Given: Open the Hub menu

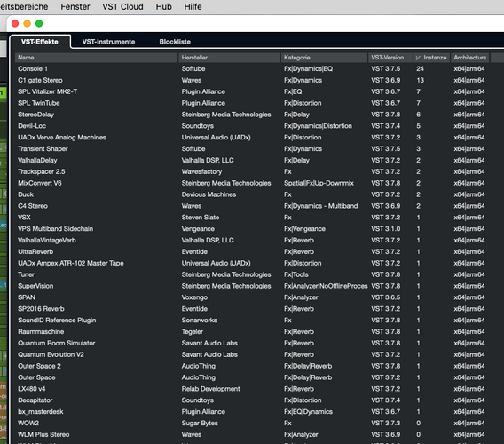Looking at the screenshot, I should (163, 7).
